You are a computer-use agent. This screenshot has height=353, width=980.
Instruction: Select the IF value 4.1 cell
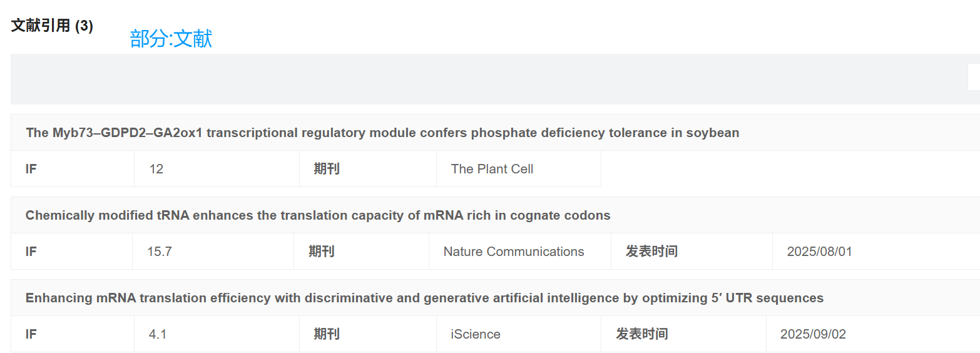[158, 334]
